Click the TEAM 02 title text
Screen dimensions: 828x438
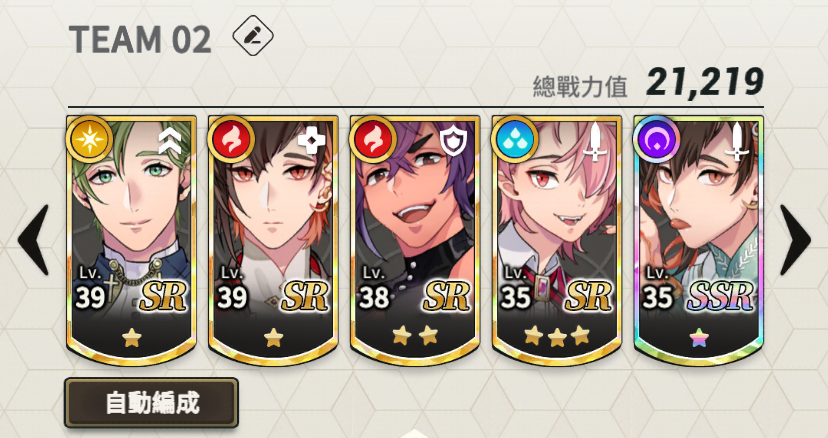[140, 39]
